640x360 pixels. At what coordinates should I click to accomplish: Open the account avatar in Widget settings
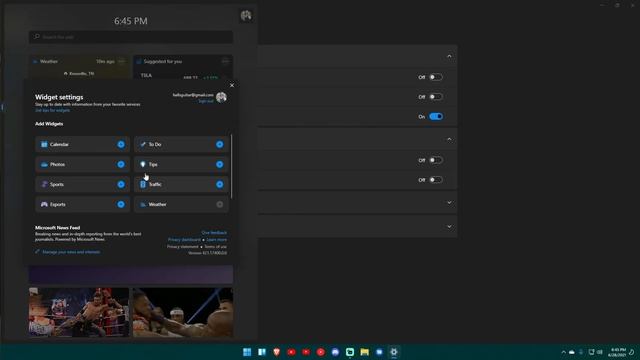(x=221, y=97)
